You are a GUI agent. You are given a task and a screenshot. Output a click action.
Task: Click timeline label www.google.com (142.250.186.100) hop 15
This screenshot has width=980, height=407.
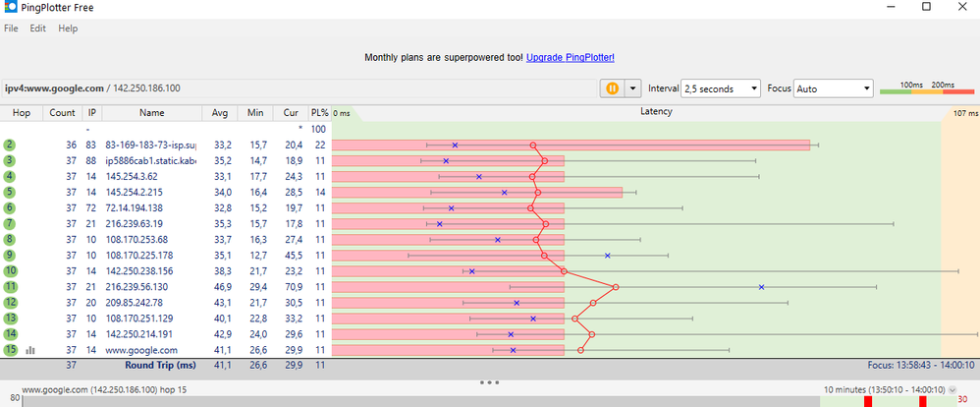(x=104, y=389)
